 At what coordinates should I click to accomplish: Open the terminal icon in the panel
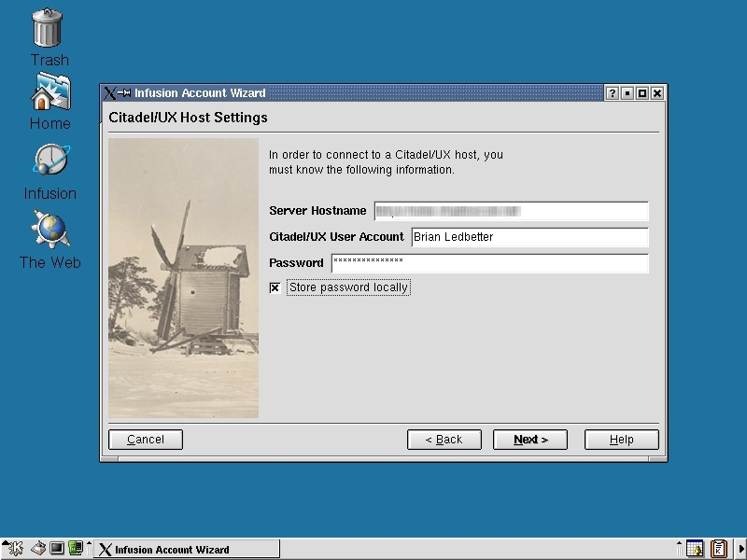pos(57,549)
